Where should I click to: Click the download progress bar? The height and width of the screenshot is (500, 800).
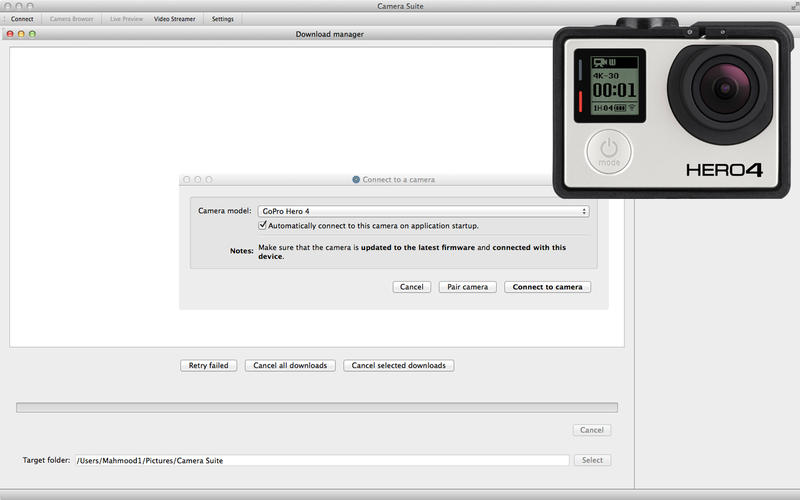point(317,408)
